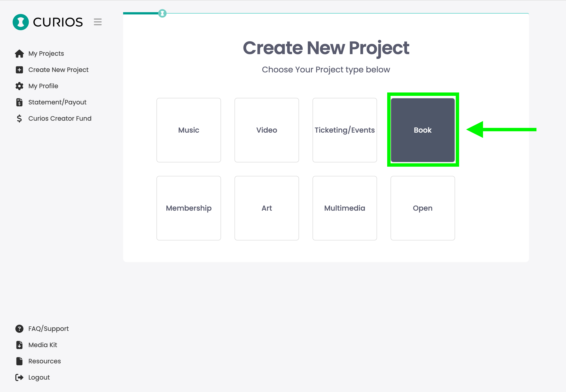Click the home icon beside My Projects

pos(19,53)
